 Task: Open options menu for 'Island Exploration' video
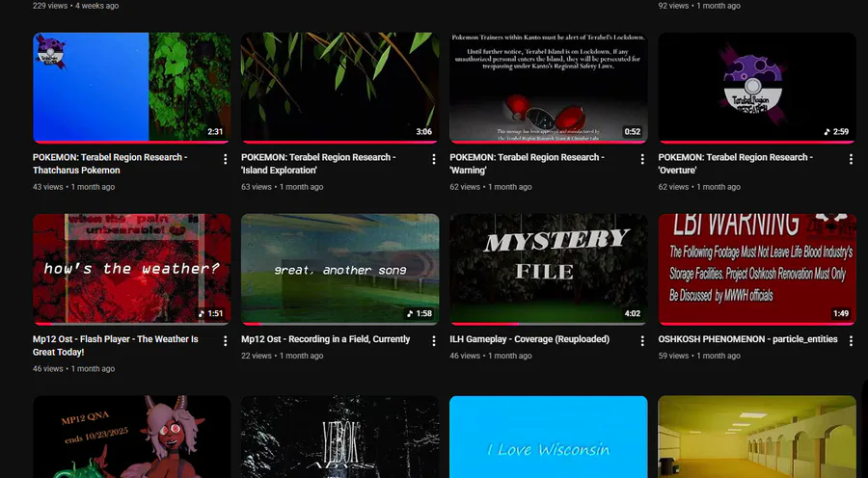point(434,159)
